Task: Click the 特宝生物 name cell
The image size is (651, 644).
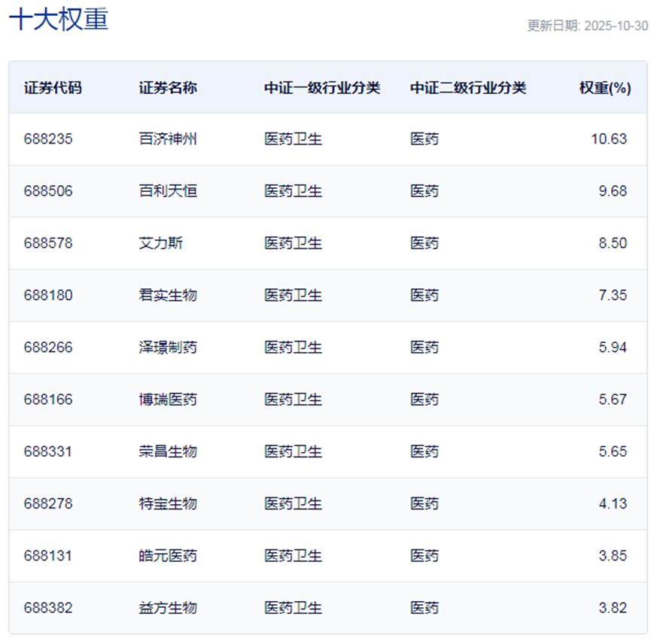Action: point(168,503)
